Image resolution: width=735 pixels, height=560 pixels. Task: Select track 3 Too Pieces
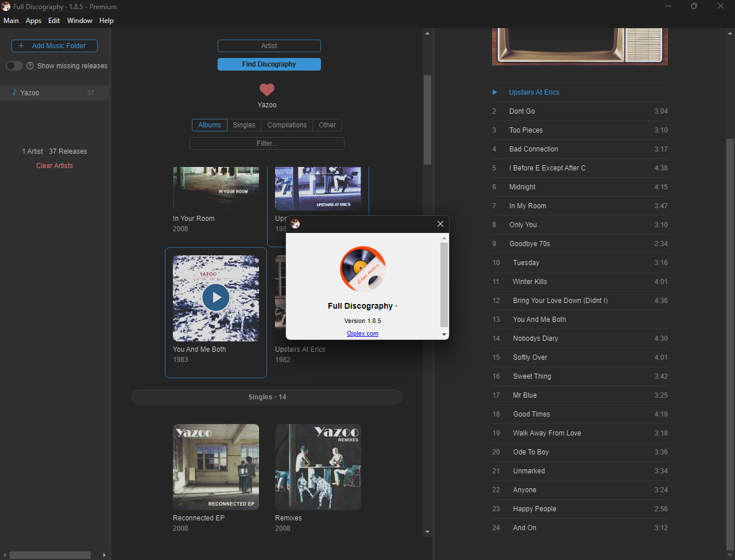[x=580, y=130]
